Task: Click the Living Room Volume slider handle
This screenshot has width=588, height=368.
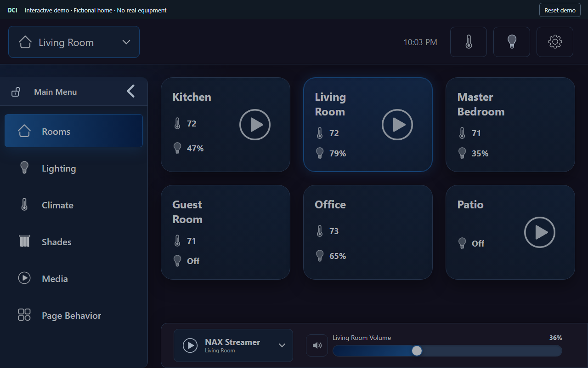Action: 417,351
